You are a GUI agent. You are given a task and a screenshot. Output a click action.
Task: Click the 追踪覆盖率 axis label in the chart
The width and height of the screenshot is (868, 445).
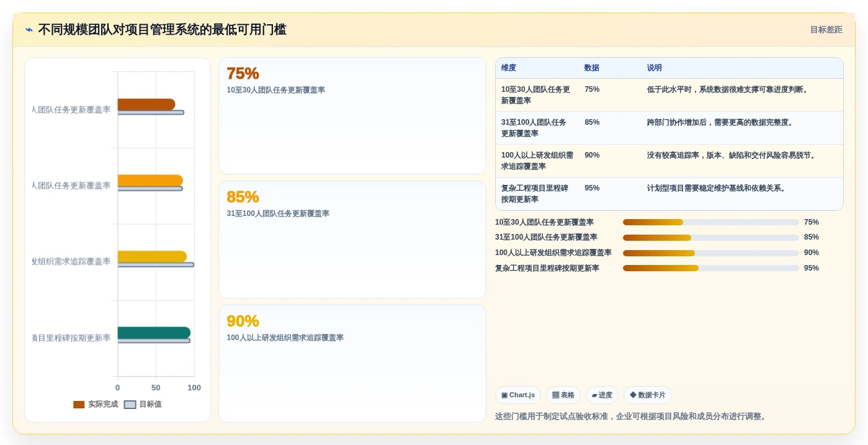[71, 262]
